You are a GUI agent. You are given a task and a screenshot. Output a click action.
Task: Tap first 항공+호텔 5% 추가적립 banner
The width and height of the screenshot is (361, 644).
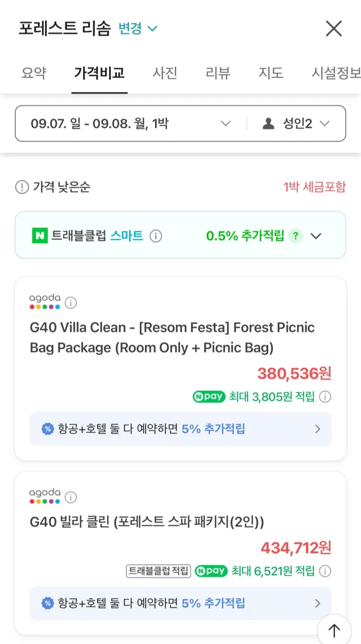pyautogui.click(x=180, y=429)
